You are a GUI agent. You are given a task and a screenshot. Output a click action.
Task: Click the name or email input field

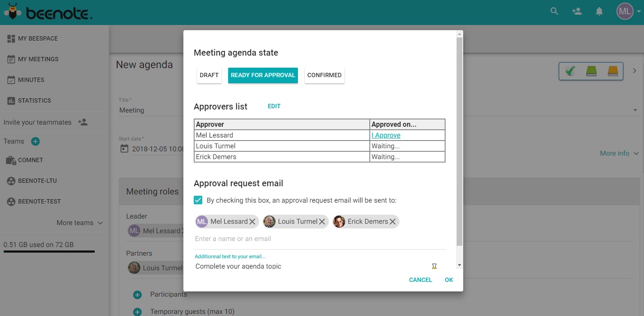pyautogui.click(x=319, y=239)
